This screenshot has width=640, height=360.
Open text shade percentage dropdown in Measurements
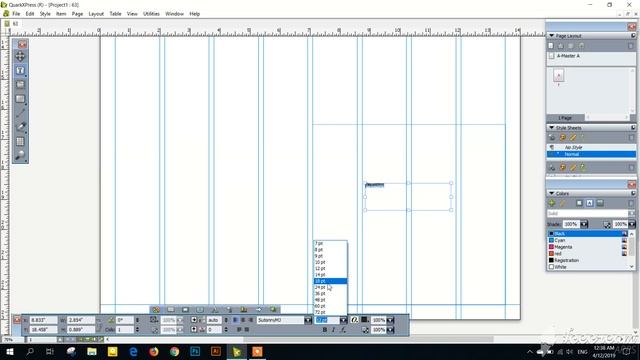[391, 320]
